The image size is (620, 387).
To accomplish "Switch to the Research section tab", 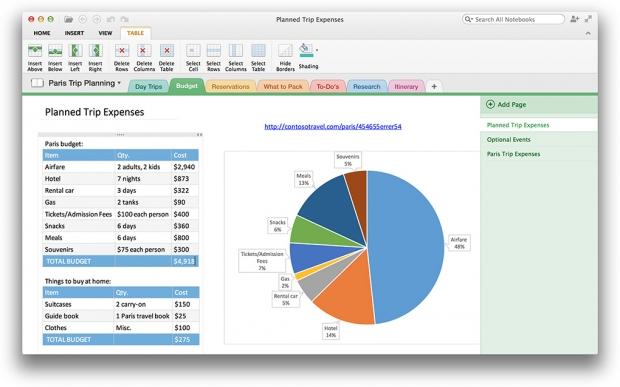I will (366, 87).
